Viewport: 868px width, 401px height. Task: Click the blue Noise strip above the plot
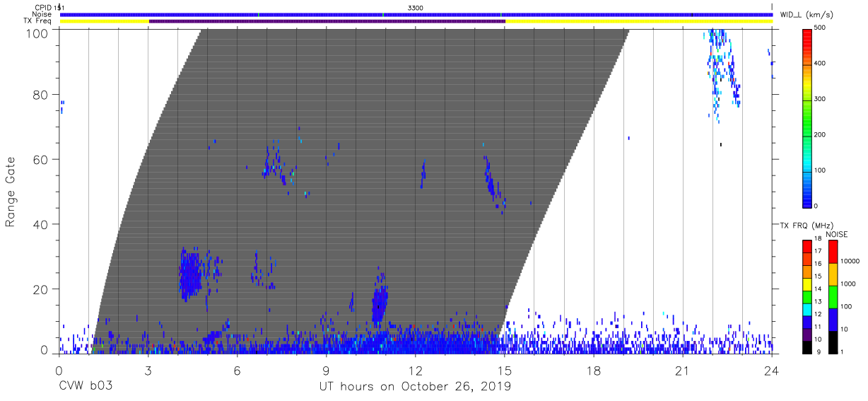tap(416, 14)
